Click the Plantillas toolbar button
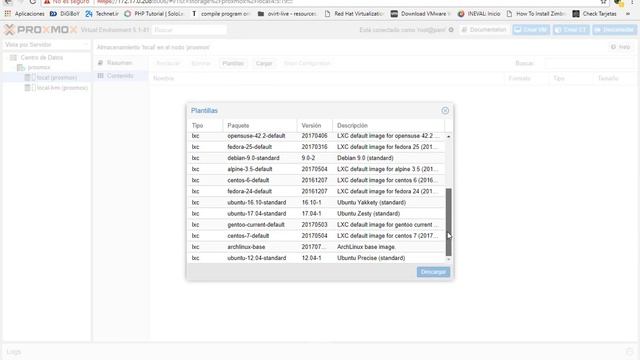Screen dimensions: 640x360 [233, 63]
